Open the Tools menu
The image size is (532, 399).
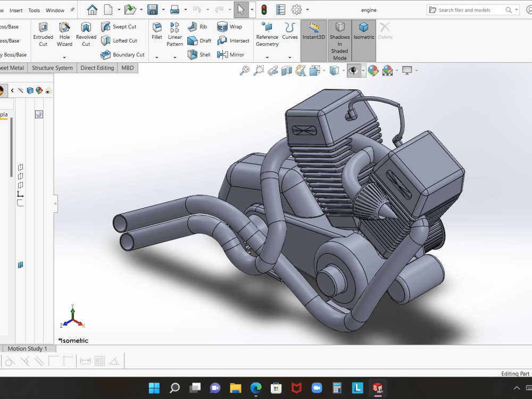(34, 10)
